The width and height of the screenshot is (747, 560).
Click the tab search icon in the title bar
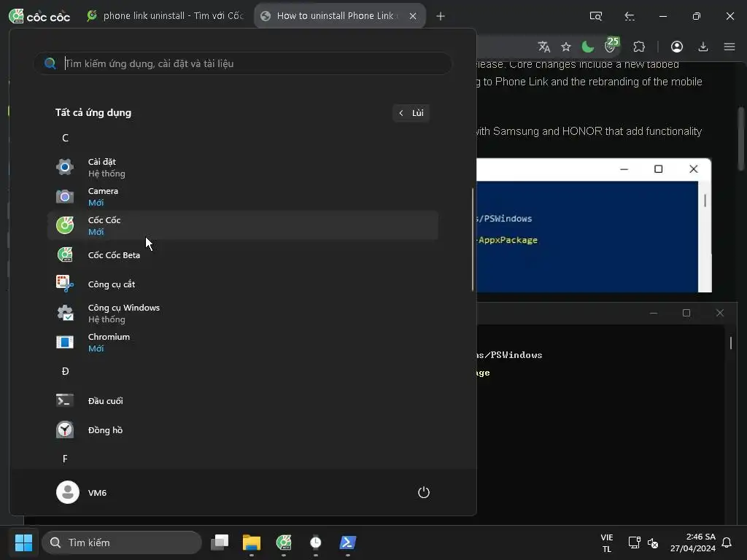coord(595,16)
